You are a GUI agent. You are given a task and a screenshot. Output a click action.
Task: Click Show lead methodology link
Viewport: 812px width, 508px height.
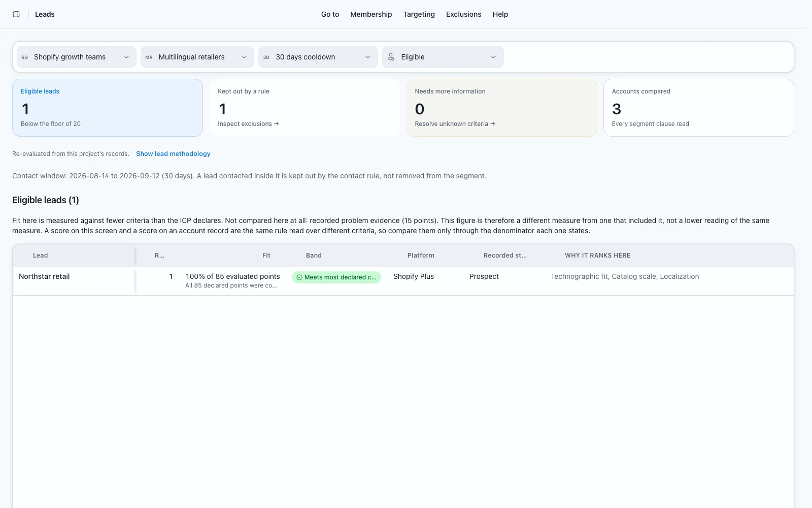point(173,154)
